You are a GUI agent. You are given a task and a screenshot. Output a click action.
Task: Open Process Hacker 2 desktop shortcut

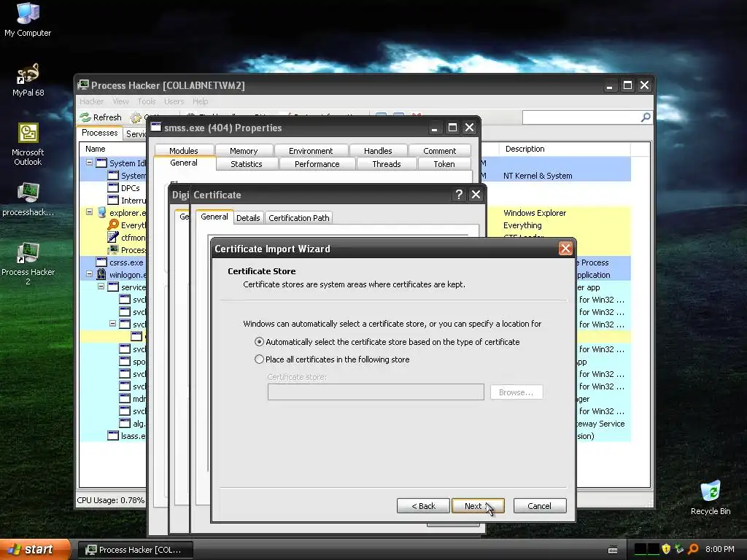28,263
